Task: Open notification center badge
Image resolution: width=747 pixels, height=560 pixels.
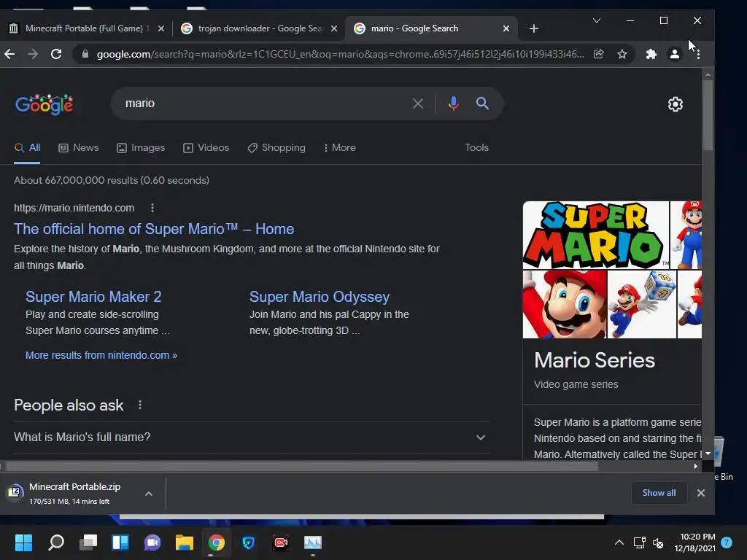Action: [x=727, y=542]
